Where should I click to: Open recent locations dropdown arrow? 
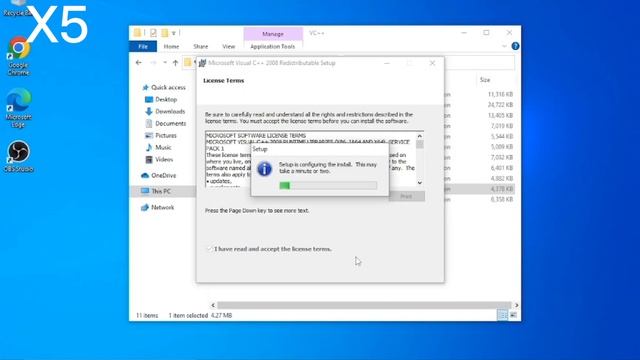pyautogui.click(x=165, y=62)
